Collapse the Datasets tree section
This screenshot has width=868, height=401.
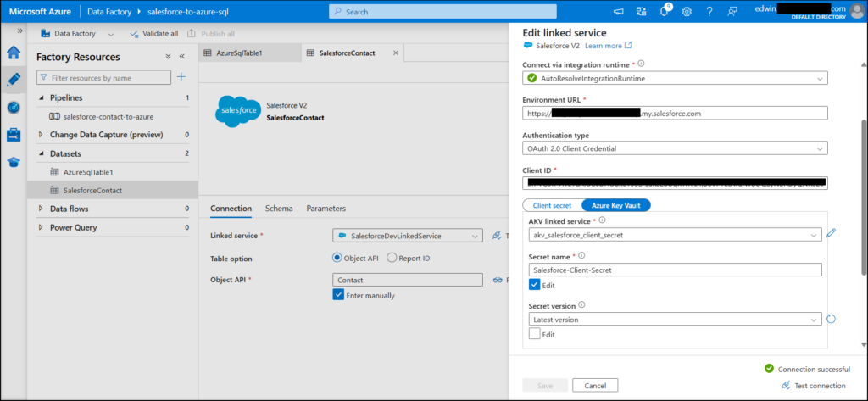click(42, 153)
